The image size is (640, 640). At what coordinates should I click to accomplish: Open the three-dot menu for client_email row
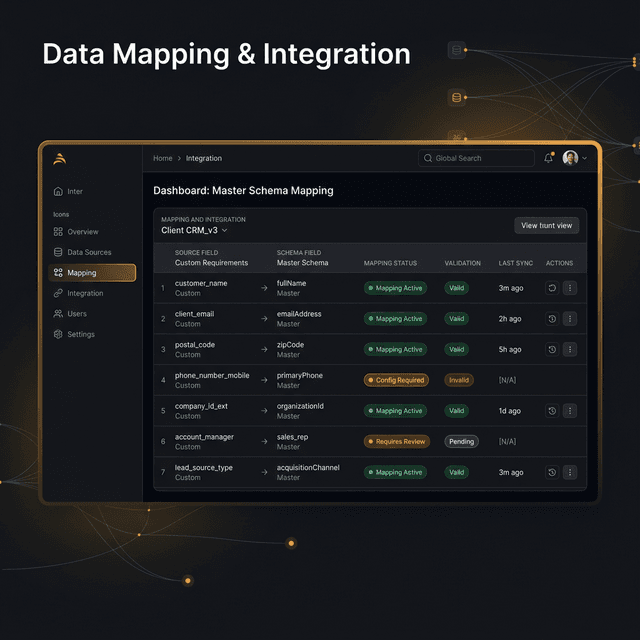[x=570, y=319]
